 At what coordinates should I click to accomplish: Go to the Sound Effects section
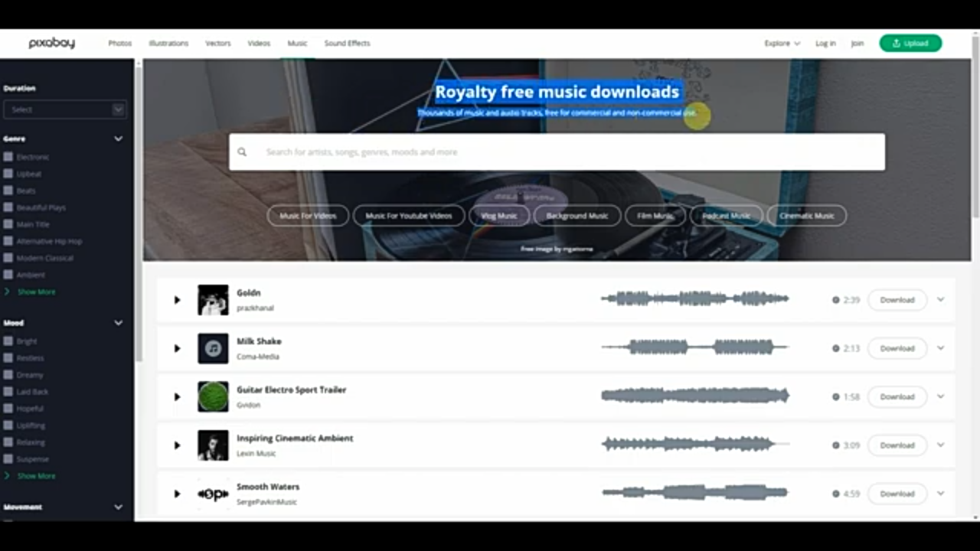tap(347, 44)
